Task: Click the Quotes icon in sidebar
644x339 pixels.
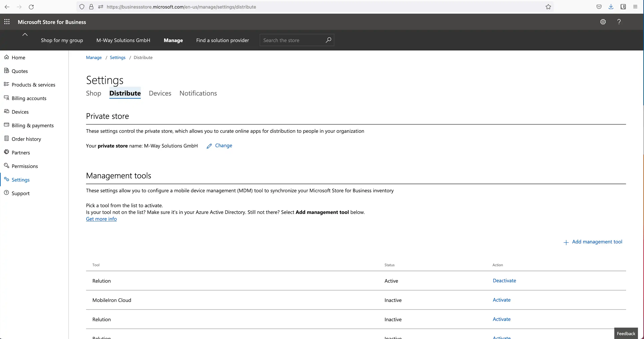Action: [6, 70]
